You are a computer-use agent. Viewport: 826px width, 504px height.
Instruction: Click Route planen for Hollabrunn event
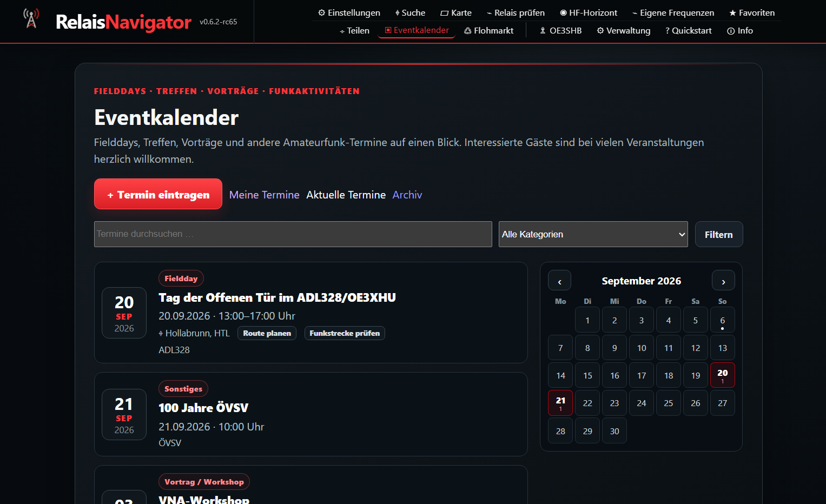pyautogui.click(x=267, y=333)
